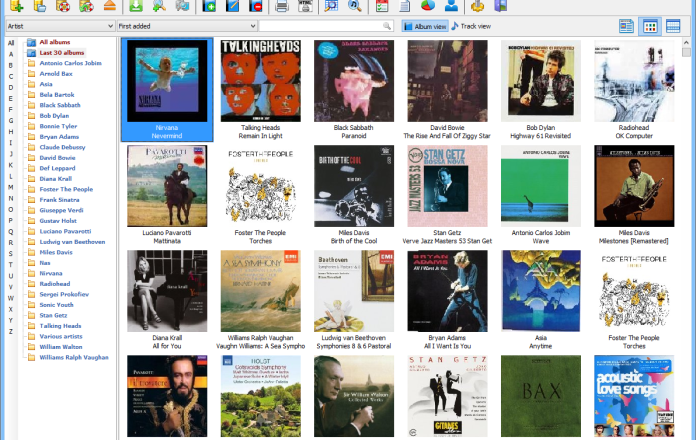
Task: Click the blue person icon
Action: tap(452, 6)
